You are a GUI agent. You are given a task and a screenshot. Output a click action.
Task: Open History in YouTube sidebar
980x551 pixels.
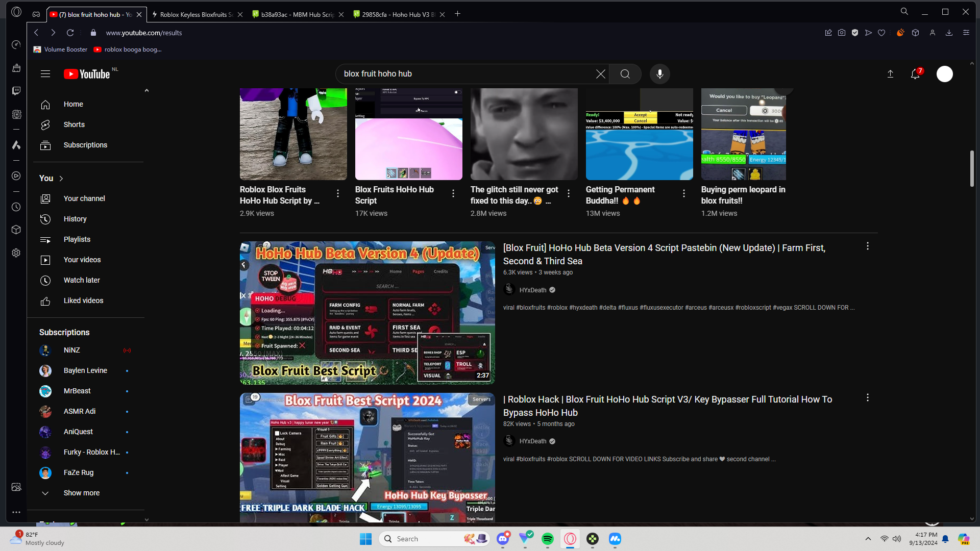(75, 219)
